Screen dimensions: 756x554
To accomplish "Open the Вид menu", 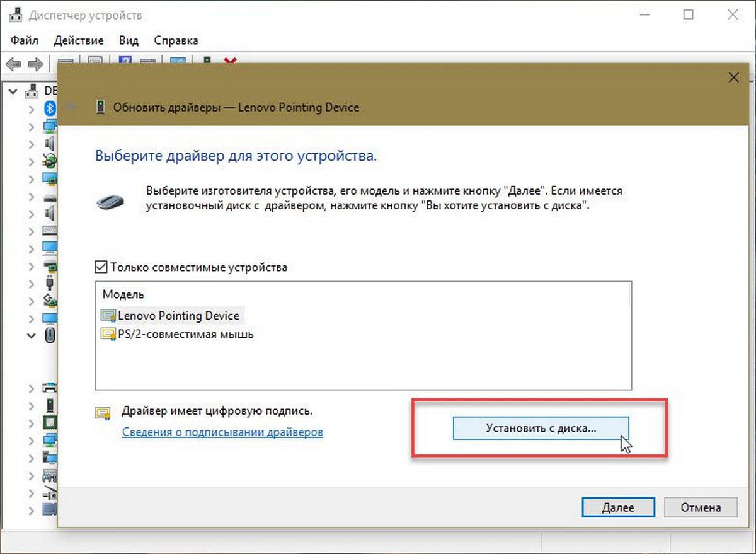I will pos(129,40).
